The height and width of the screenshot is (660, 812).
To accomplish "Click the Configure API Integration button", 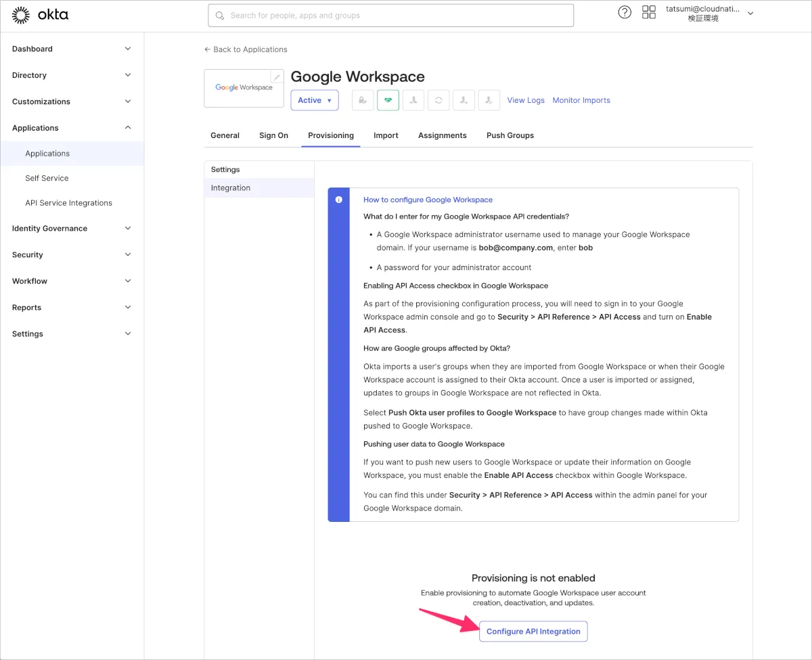I will [x=533, y=632].
